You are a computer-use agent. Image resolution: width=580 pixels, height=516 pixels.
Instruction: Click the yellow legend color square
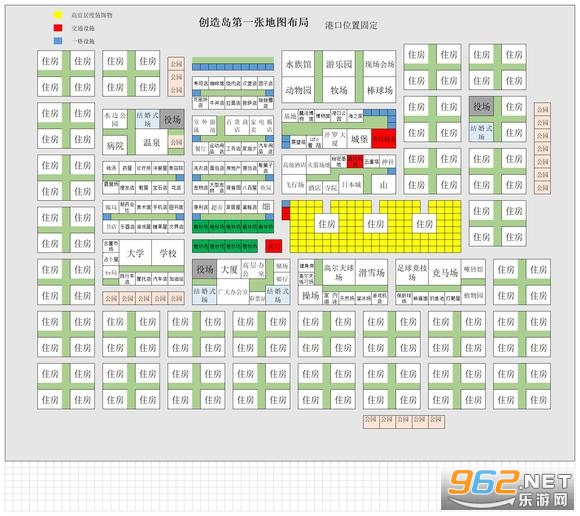[58, 15]
